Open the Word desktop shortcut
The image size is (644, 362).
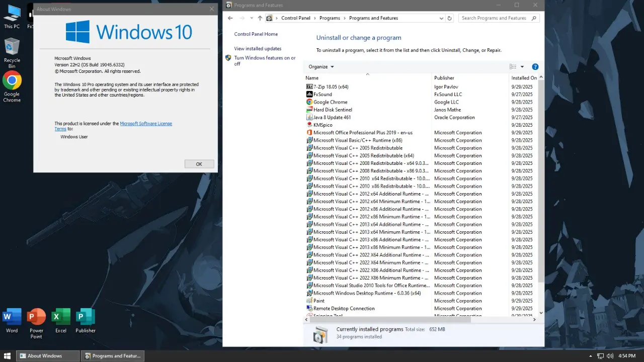click(12, 320)
